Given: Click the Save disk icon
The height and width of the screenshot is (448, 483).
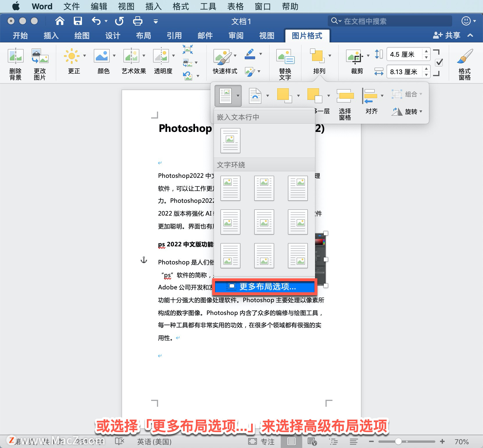Looking at the screenshot, I should [78, 21].
